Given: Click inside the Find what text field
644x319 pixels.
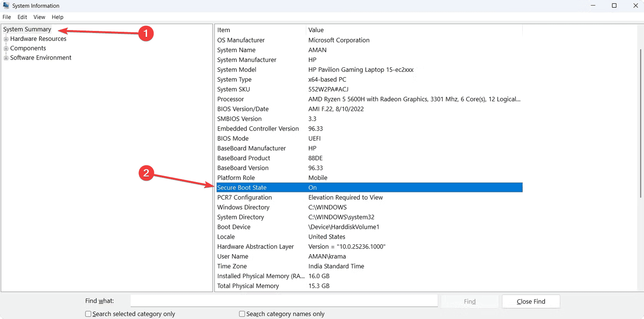Looking at the screenshot, I should pyautogui.click(x=284, y=301).
